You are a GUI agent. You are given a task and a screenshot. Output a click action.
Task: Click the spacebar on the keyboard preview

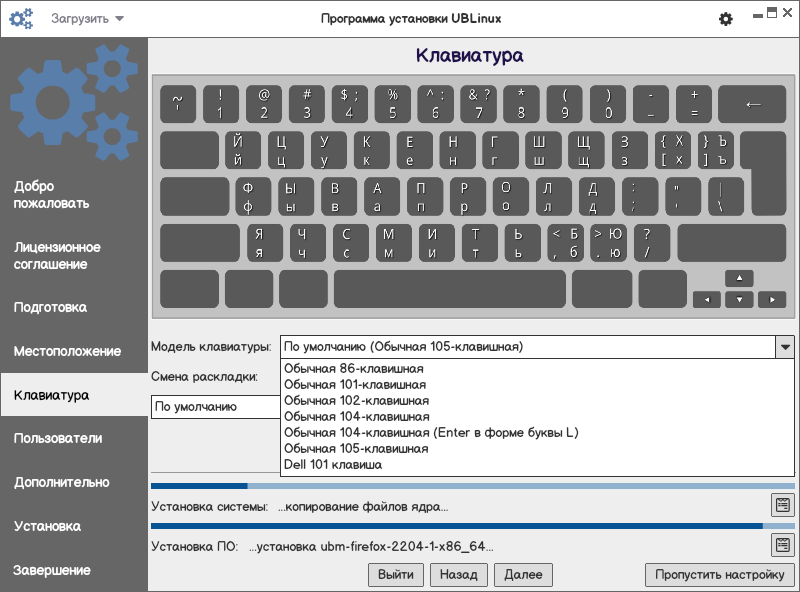tap(449, 289)
